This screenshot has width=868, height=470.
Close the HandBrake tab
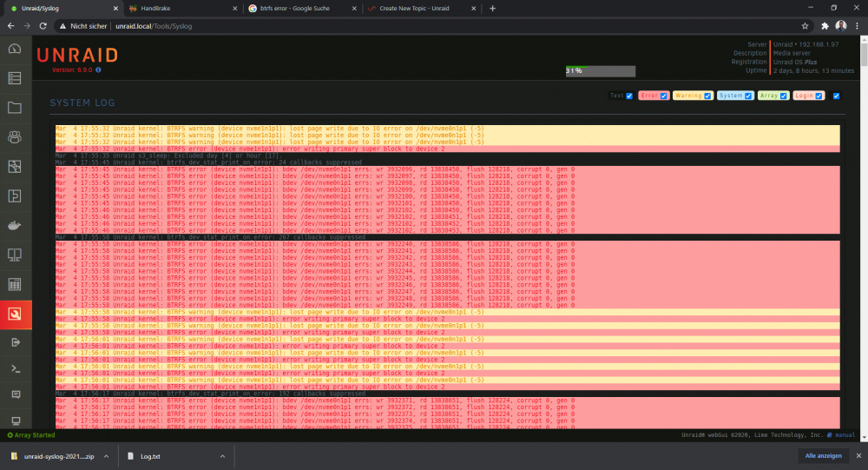click(x=234, y=9)
